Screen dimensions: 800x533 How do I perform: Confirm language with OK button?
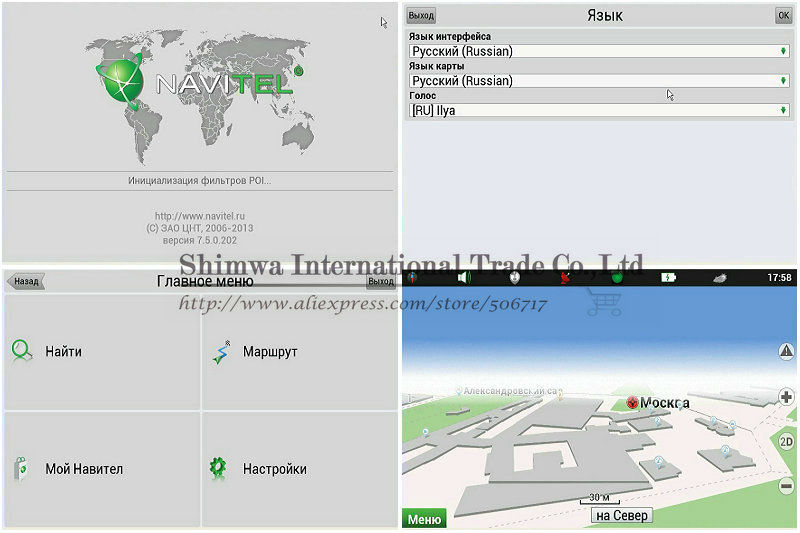coord(783,16)
